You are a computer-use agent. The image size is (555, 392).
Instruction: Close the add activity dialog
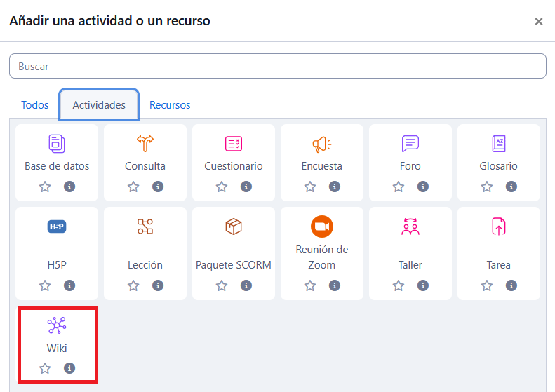click(538, 22)
